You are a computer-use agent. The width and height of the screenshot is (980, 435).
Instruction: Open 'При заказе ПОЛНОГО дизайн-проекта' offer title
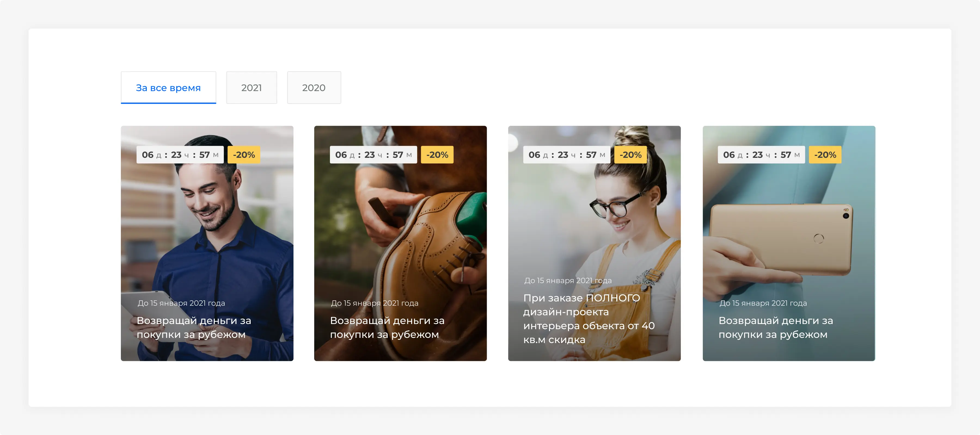click(x=589, y=319)
